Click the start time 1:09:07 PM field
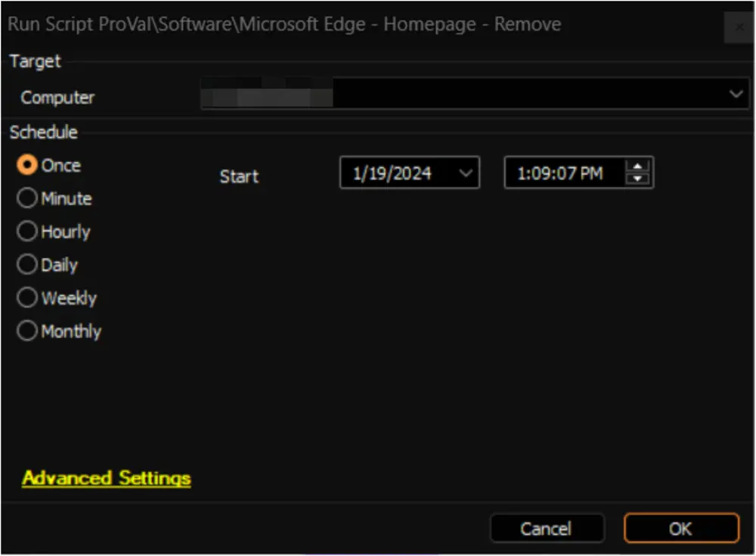The height and width of the screenshot is (556, 756). point(578,172)
